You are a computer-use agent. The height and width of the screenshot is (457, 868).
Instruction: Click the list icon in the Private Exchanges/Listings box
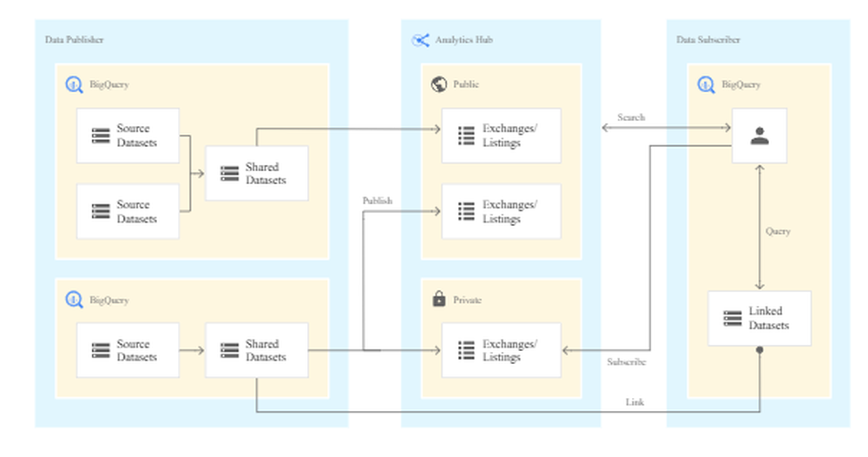[x=467, y=350]
